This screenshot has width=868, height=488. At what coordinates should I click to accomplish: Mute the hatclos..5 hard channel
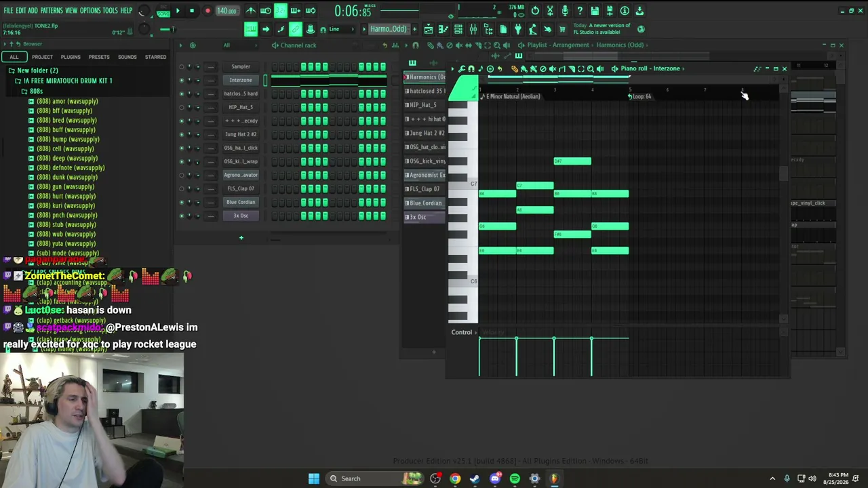181,94
